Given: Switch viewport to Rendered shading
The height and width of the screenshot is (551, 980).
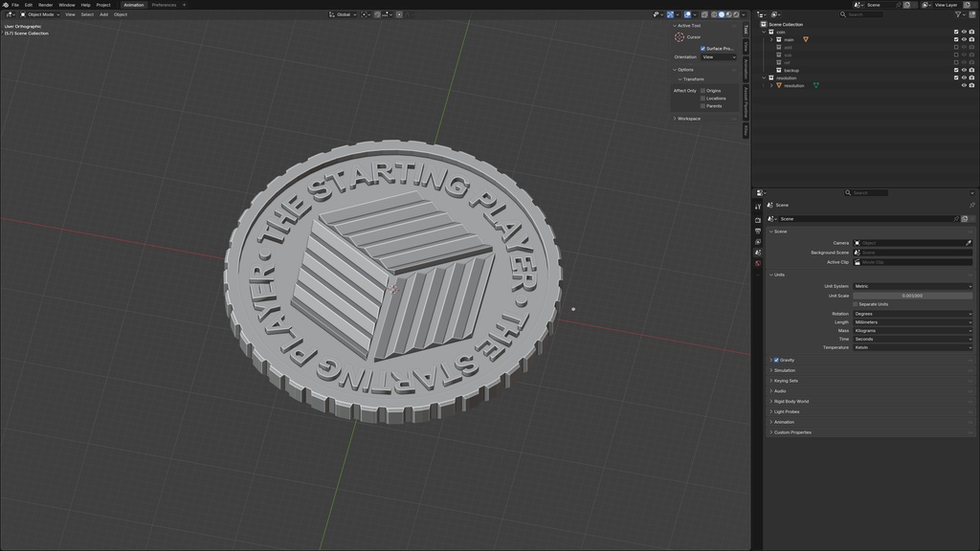Looking at the screenshot, I should coord(736,14).
